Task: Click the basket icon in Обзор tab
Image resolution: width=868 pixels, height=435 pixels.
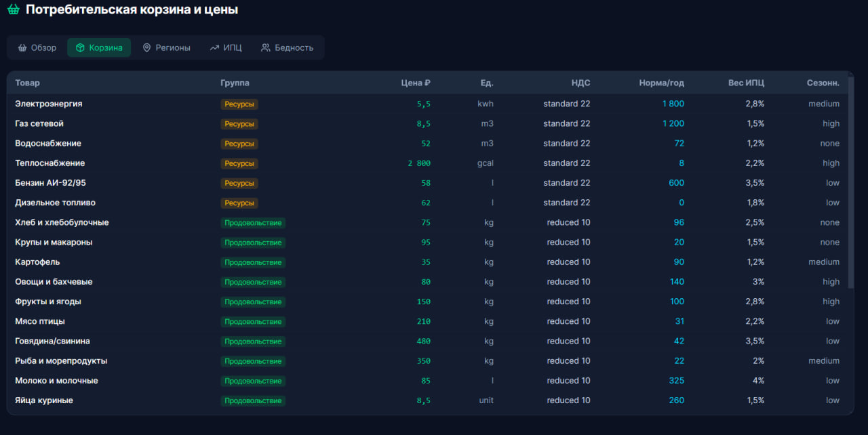Action: tap(22, 48)
